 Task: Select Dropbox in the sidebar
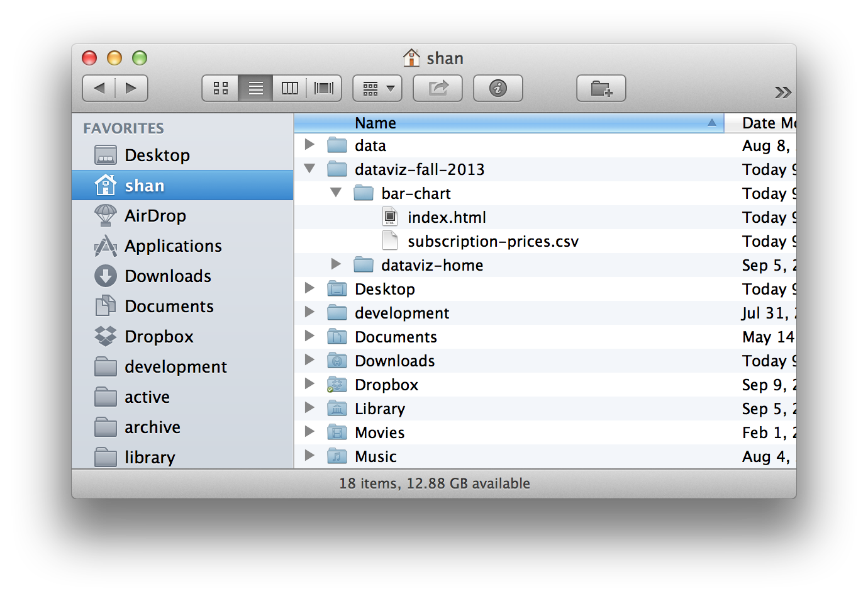159,336
